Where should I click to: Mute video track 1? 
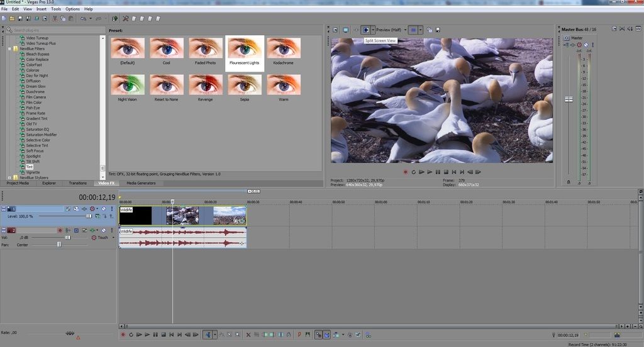coord(104,209)
